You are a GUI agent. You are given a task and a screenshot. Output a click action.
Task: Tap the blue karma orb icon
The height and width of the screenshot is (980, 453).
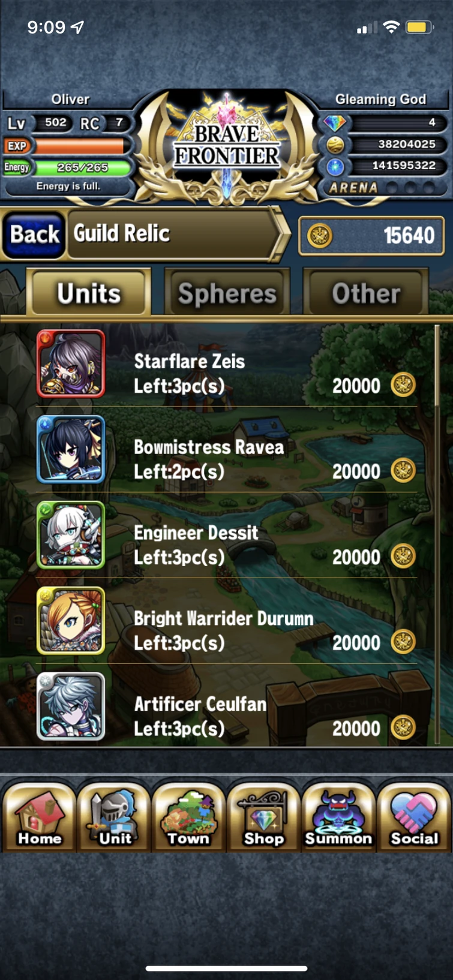(x=335, y=166)
